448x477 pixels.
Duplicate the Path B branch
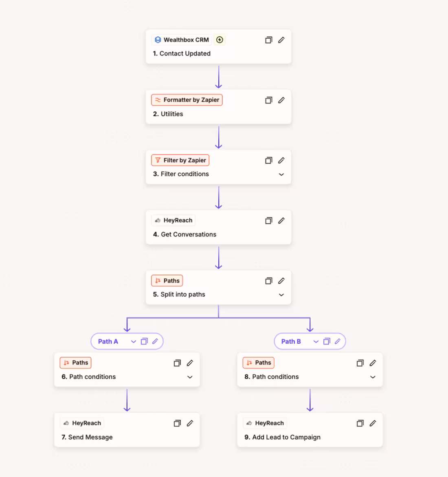[x=327, y=342]
